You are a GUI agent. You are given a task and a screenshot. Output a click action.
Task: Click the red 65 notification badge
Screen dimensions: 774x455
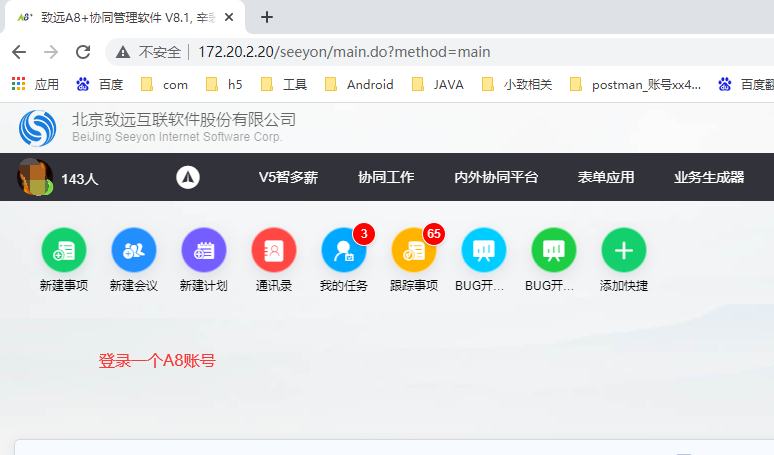434,233
